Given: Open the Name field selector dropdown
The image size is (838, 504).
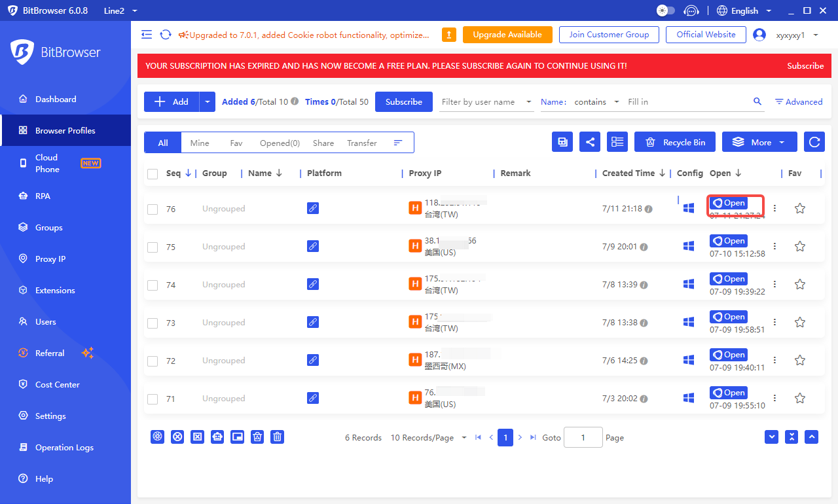Looking at the screenshot, I should (x=553, y=101).
